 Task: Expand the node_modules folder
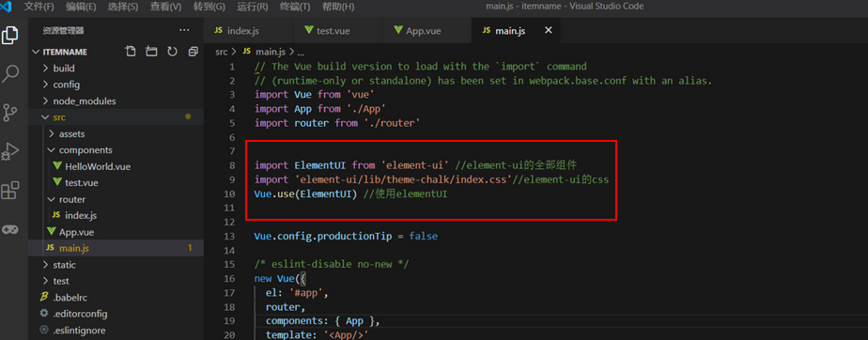(46, 101)
